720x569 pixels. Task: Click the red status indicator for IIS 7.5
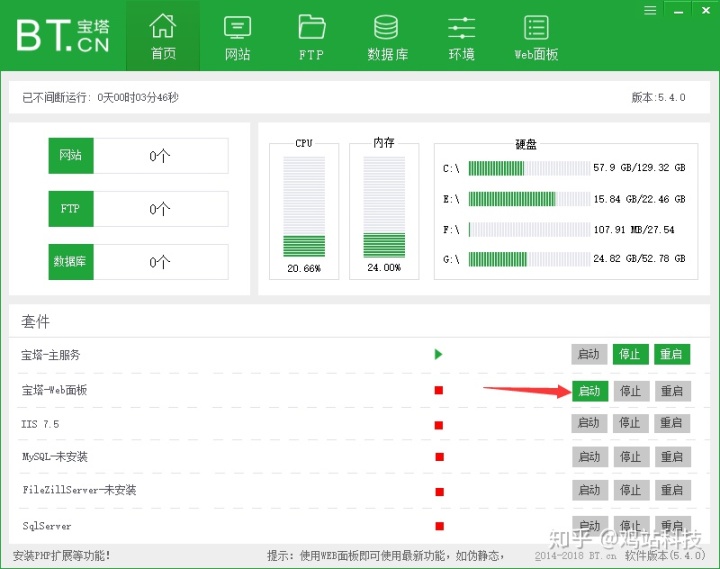(439, 425)
